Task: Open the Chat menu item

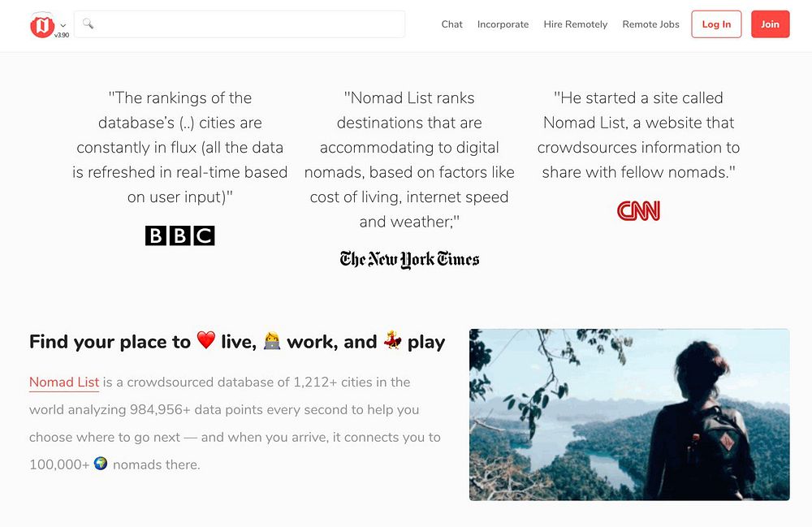Action: click(x=451, y=24)
